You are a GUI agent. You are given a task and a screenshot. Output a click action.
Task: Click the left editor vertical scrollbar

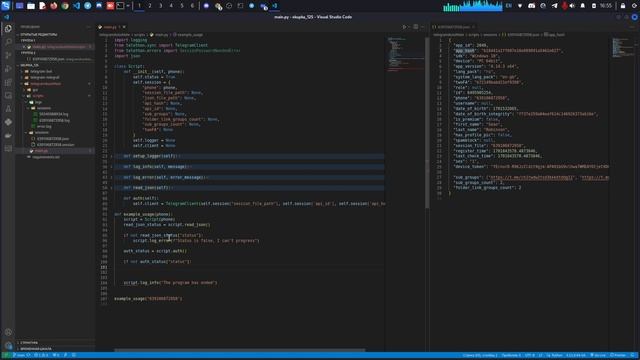pos(427,122)
